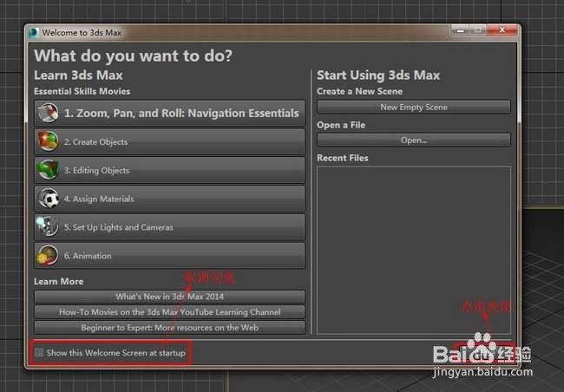Create a New Empty Scene
The image size is (564, 392).
coord(414,107)
